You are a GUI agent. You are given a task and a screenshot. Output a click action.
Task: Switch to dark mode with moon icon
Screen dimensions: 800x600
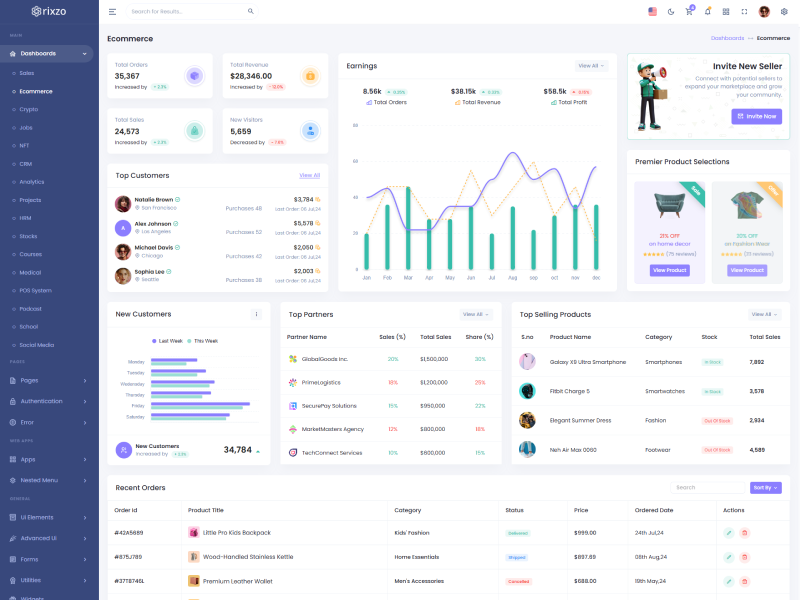pos(671,12)
